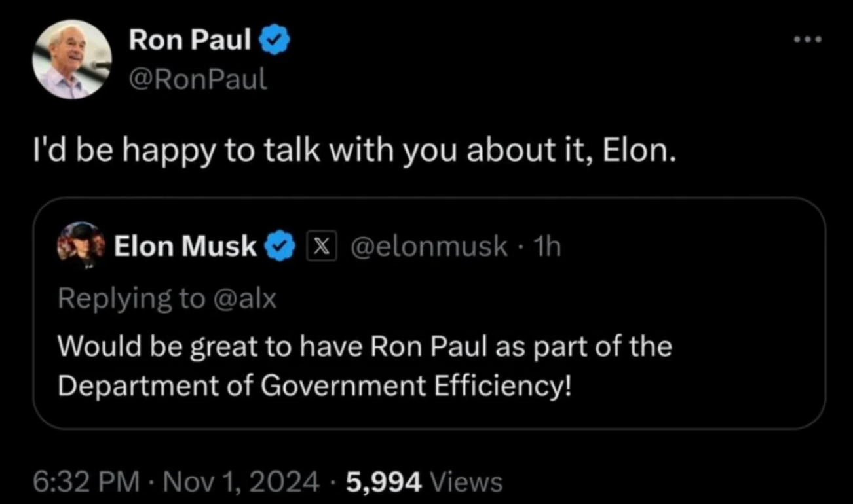Open the Elon Musk name in quote
The height and width of the screenshot is (504, 853).
(x=185, y=247)
